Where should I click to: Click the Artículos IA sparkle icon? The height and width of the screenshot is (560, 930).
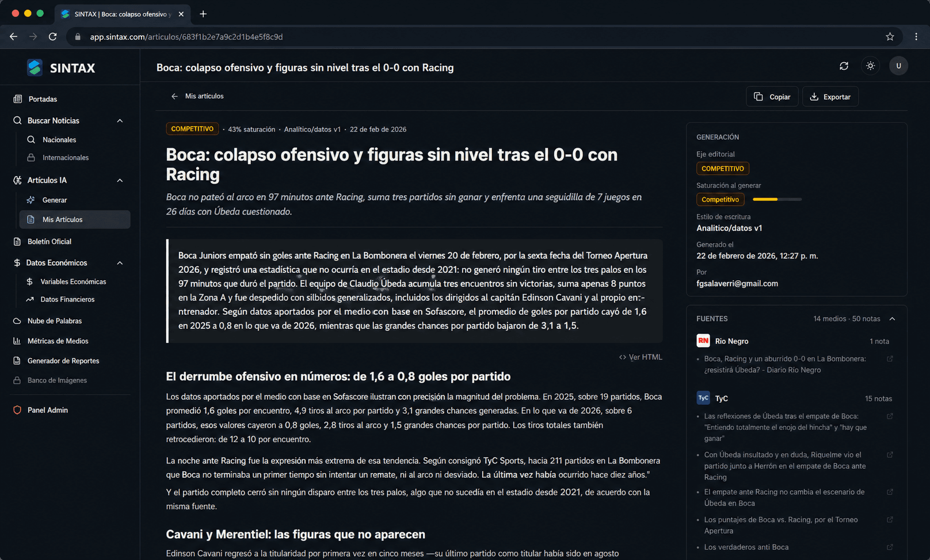click(x=18, y=181)
